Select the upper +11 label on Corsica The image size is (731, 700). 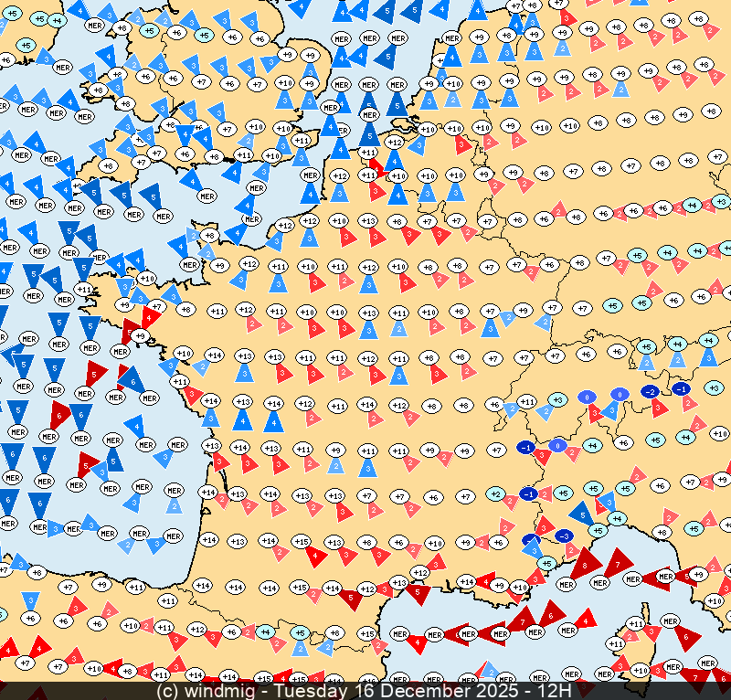point(634,623)
